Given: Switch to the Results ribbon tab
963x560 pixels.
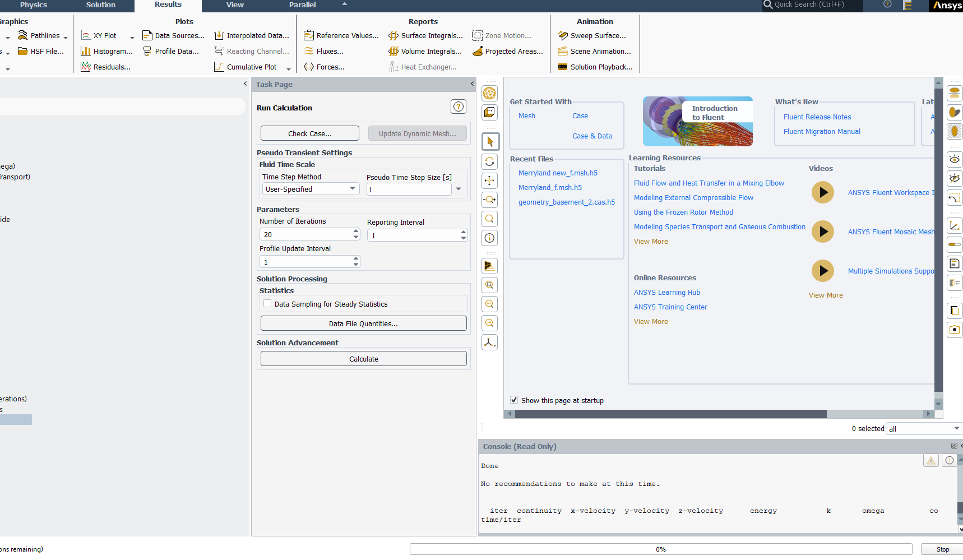Looking at the screenshot, I should pyautogui.click(x=168, y=5).
